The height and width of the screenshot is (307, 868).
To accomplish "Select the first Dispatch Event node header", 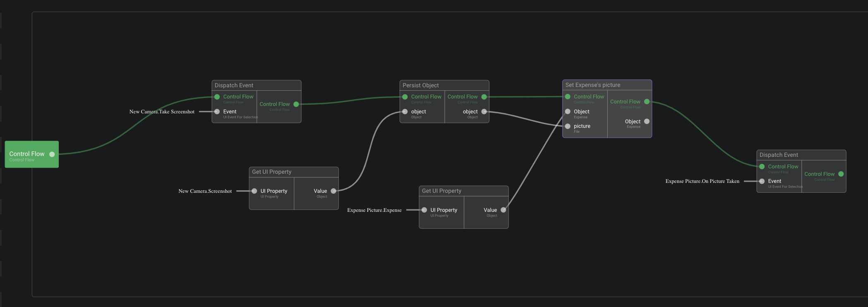I will tap(256, 85).
